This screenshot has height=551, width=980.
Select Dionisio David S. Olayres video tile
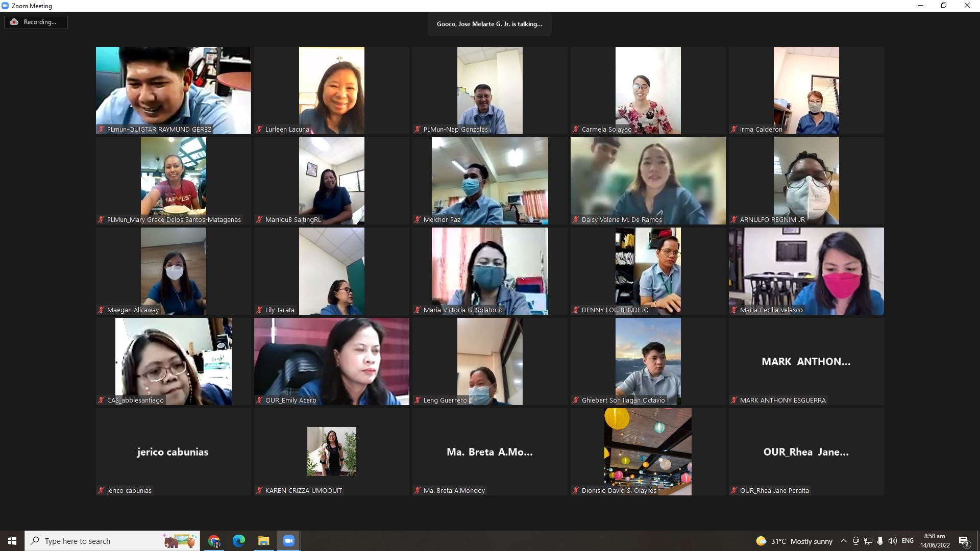pos(648,452)
